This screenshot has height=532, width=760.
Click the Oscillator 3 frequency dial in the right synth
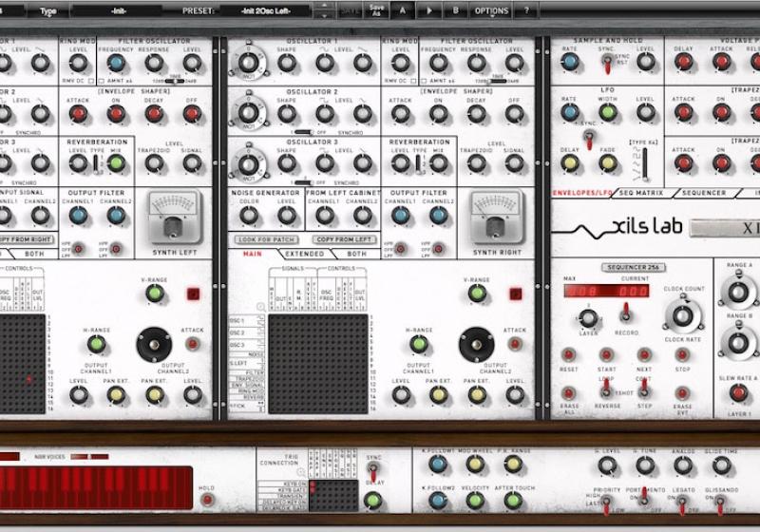point(248,163)
